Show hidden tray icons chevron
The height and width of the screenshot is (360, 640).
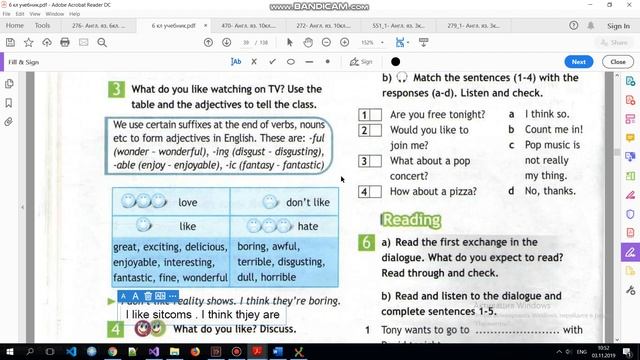click(559, 352)
